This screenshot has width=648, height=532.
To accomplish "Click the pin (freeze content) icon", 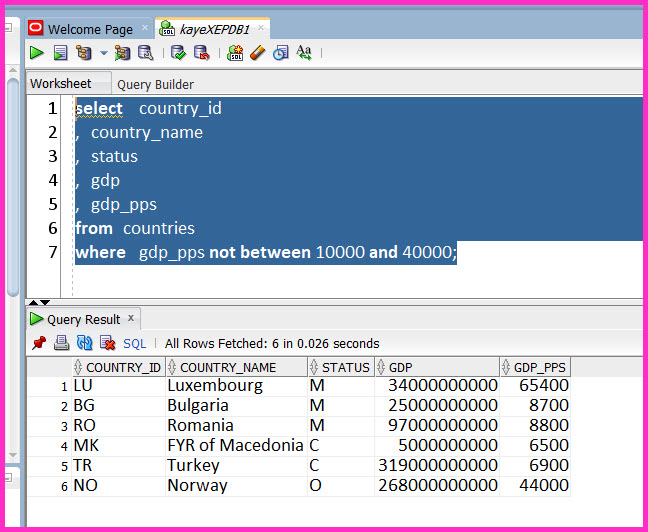I will pos(39,343).
